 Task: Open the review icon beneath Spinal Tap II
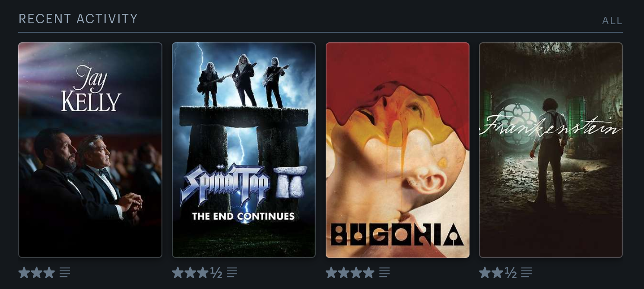click(232, 273)
